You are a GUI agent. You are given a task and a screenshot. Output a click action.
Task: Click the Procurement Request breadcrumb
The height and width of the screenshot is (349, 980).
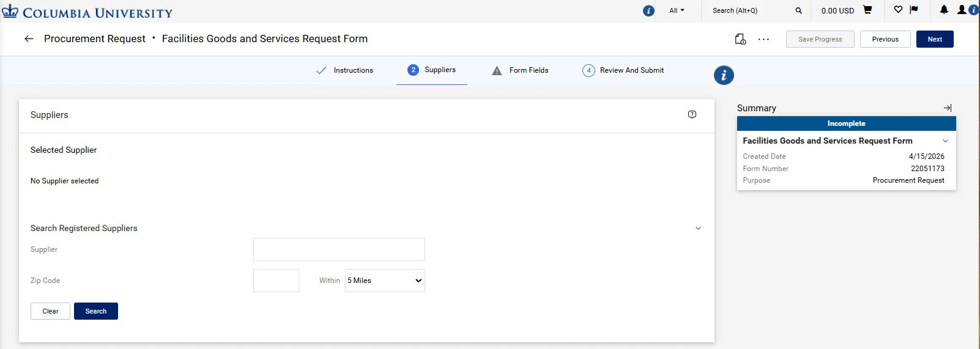[x=95, y=39]
